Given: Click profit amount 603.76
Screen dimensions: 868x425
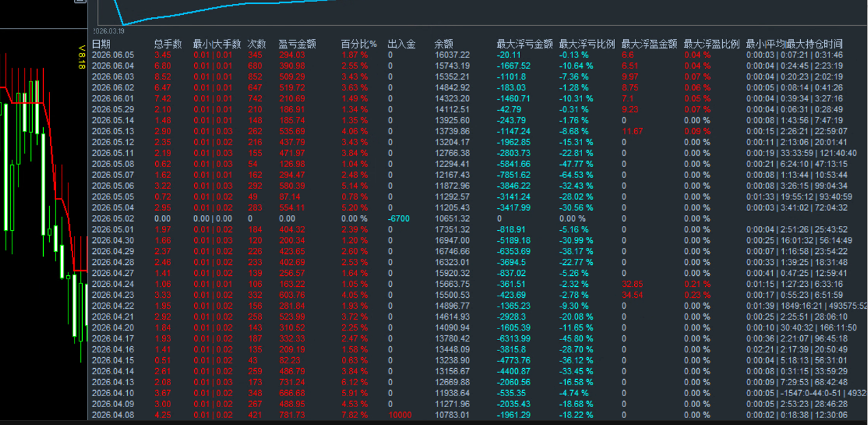Looking at the screenshot, I should point(291,295).
